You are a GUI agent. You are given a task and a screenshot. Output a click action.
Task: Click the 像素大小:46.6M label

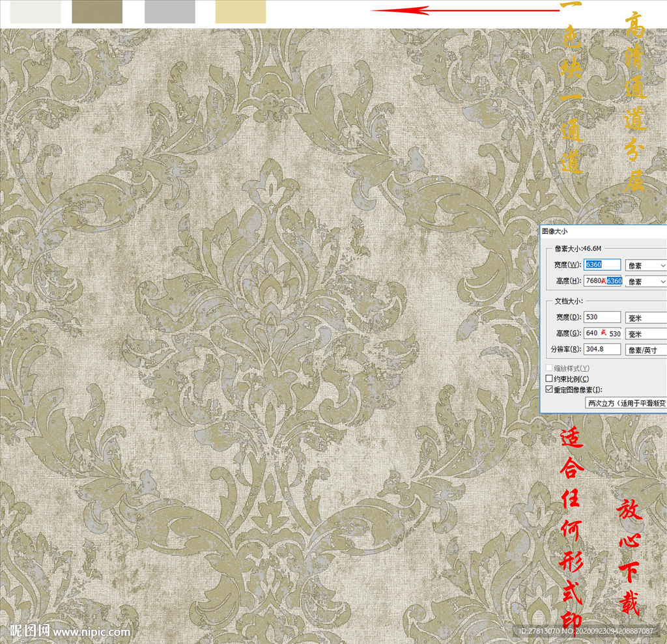pyautogui.click(x=578, y=248)
